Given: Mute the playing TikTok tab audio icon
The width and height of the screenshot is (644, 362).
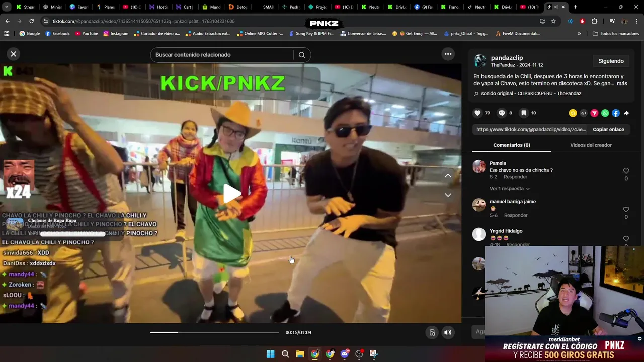Looking at the screenshot, I should (556, 7).
